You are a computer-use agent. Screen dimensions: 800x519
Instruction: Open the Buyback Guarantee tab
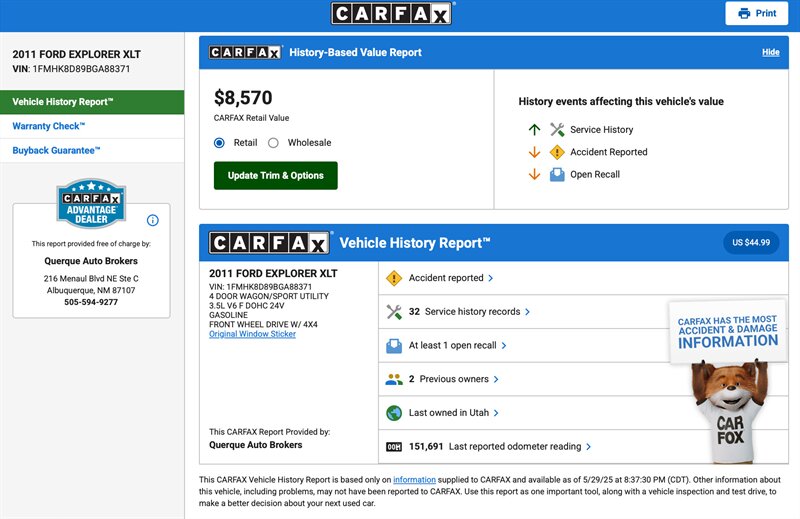coord(56,151)
